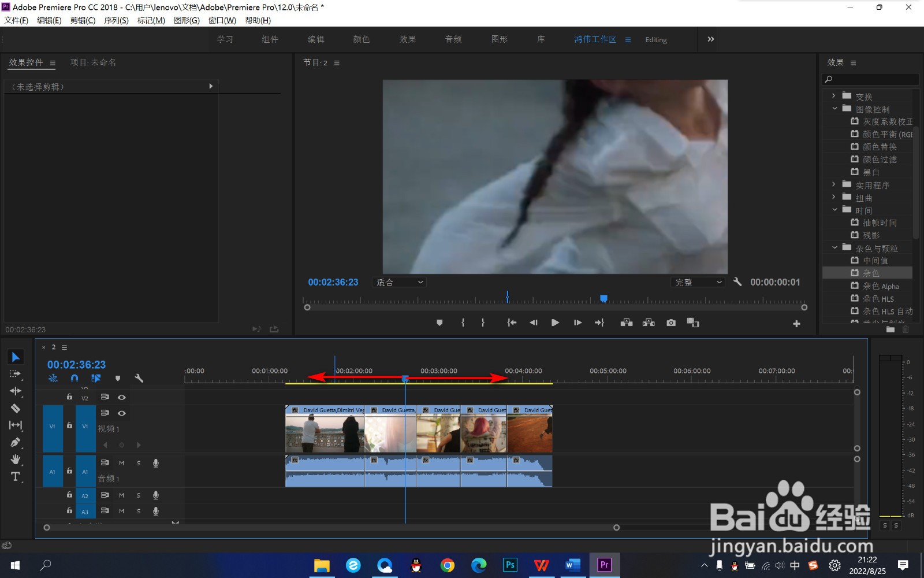Enable voice-over record on A1
924x578 pixels.
[155, 463]
